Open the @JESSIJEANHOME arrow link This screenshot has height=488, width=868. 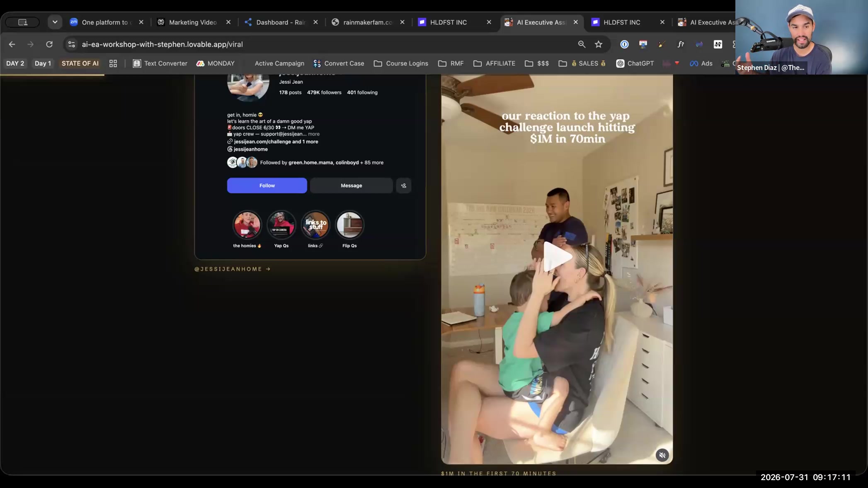click(233, 269)
